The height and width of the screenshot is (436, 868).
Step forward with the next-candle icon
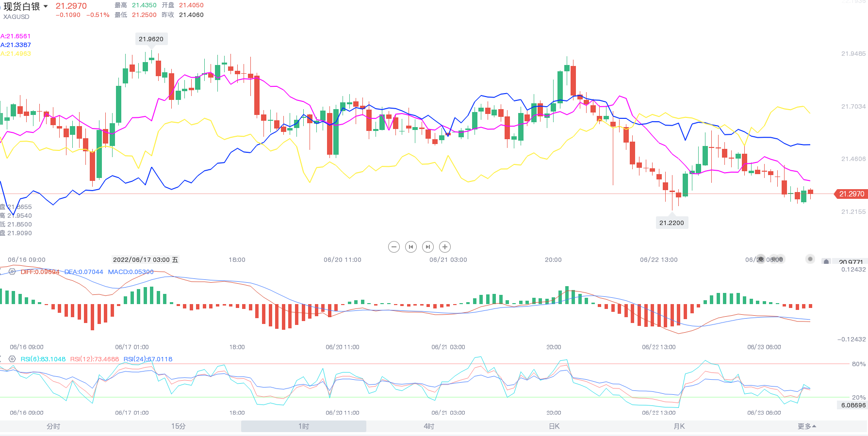click(428, 247)
